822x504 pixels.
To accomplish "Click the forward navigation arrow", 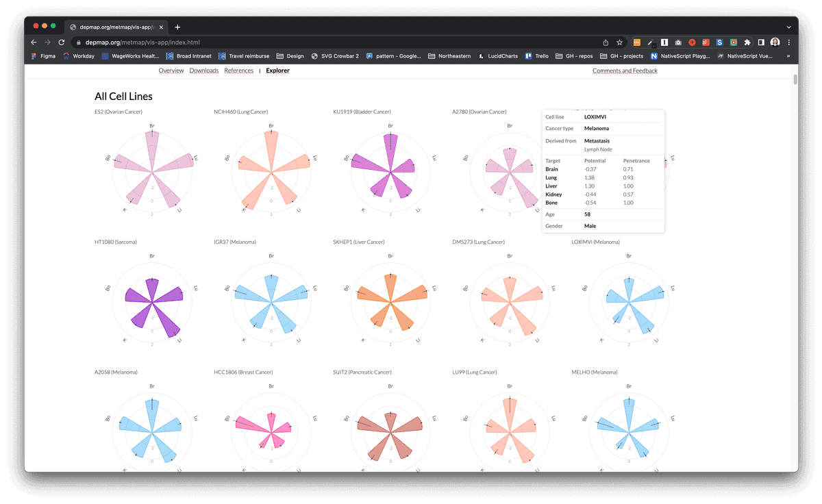I will coord(47,42).
